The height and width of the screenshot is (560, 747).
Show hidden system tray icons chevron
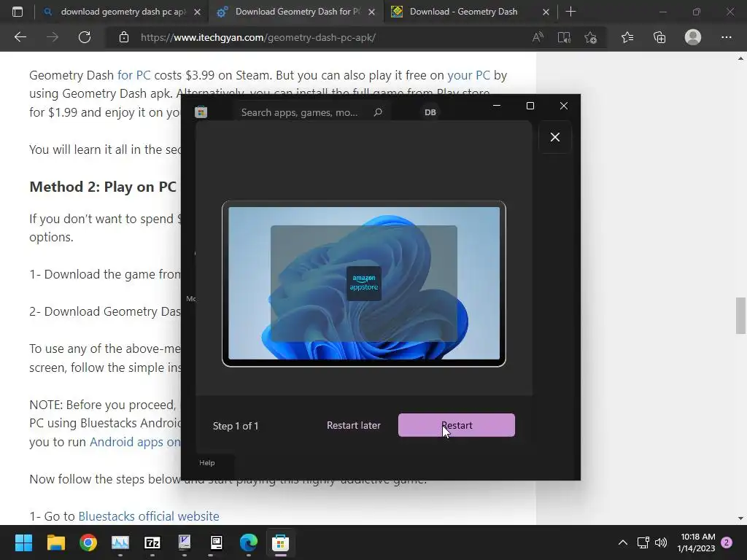tap(623, 542)
